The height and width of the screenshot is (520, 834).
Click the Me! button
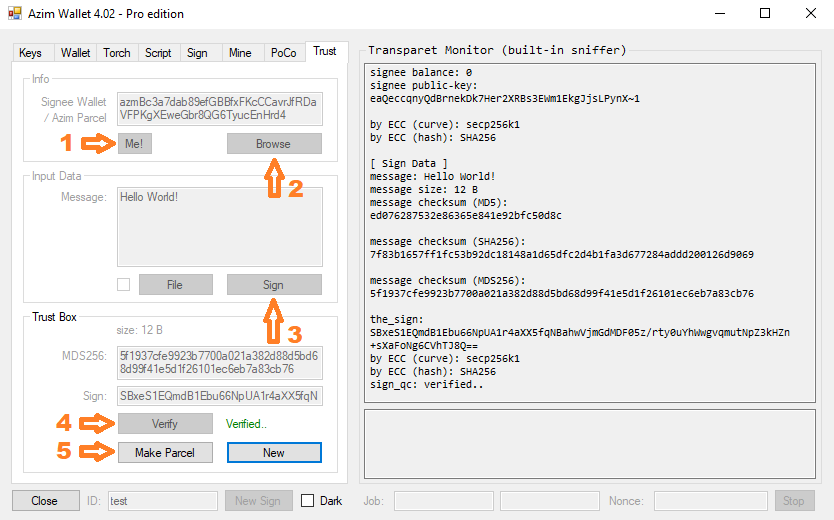tap(135, 144)
